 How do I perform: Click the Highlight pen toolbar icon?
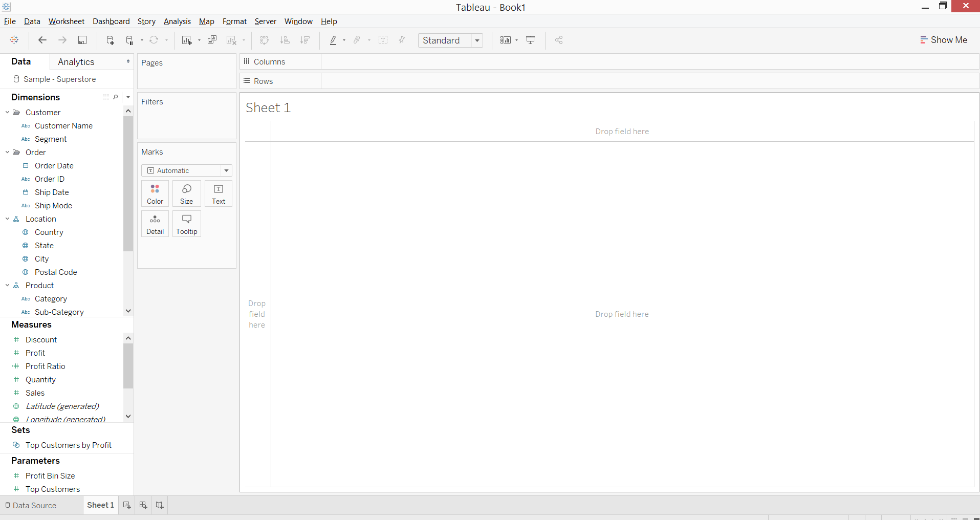click(333, 40)
